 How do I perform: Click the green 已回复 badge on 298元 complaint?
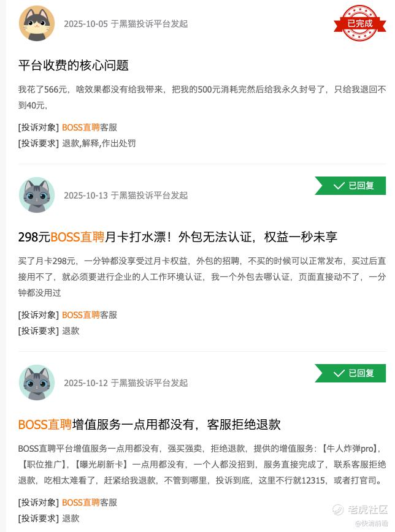tap(350, 186)
